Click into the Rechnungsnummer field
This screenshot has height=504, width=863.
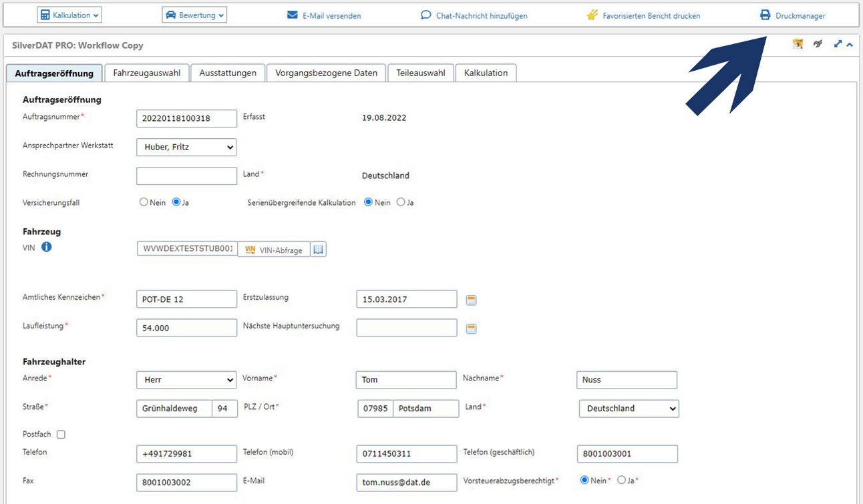tap(186, 176)
